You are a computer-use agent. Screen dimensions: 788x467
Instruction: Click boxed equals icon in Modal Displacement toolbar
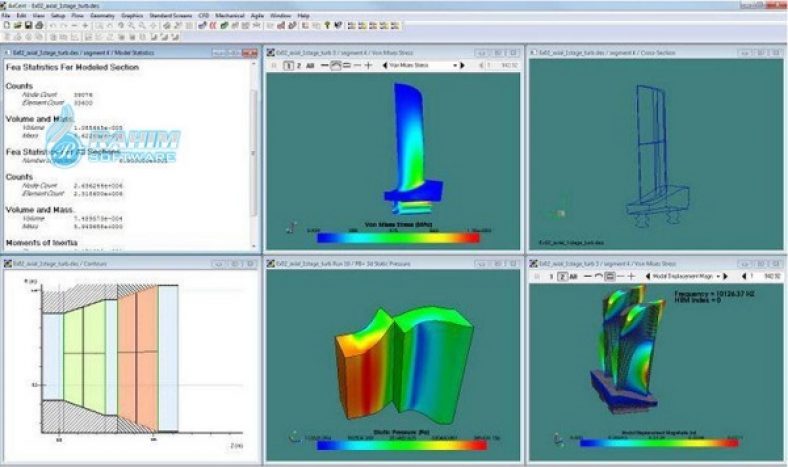coord(610,276)
